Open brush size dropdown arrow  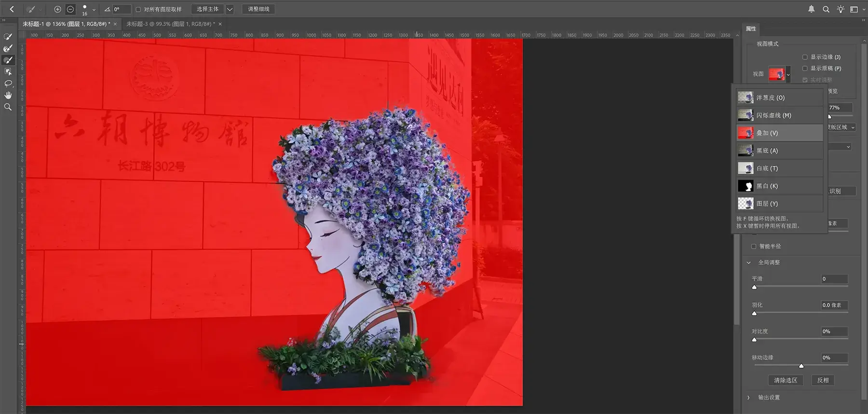94,10
